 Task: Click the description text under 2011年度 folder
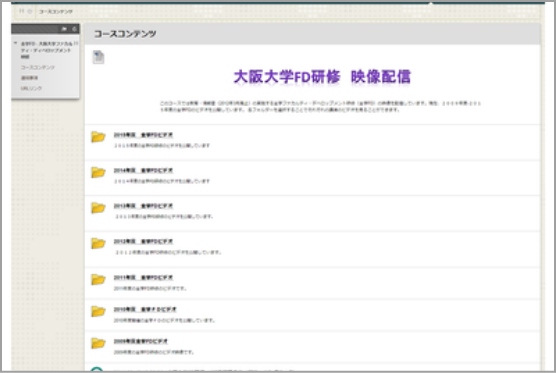pyautogui.click(x=150, y=288)
